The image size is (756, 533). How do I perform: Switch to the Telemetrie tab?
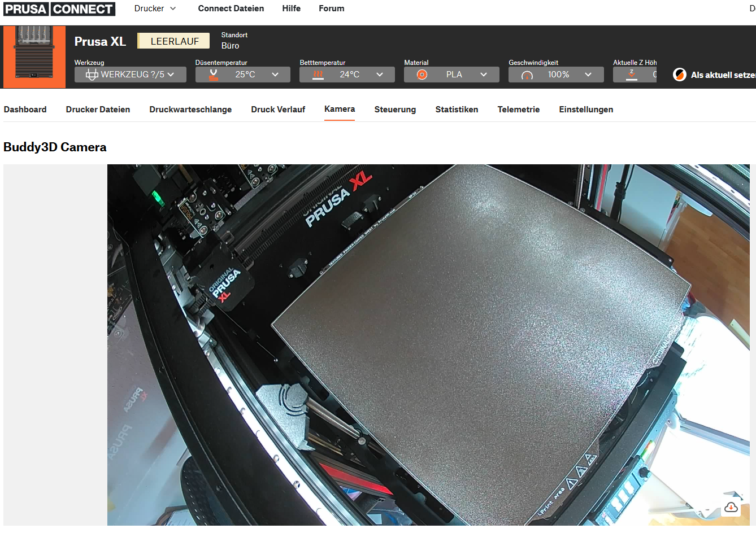click(x=519, y=110)
